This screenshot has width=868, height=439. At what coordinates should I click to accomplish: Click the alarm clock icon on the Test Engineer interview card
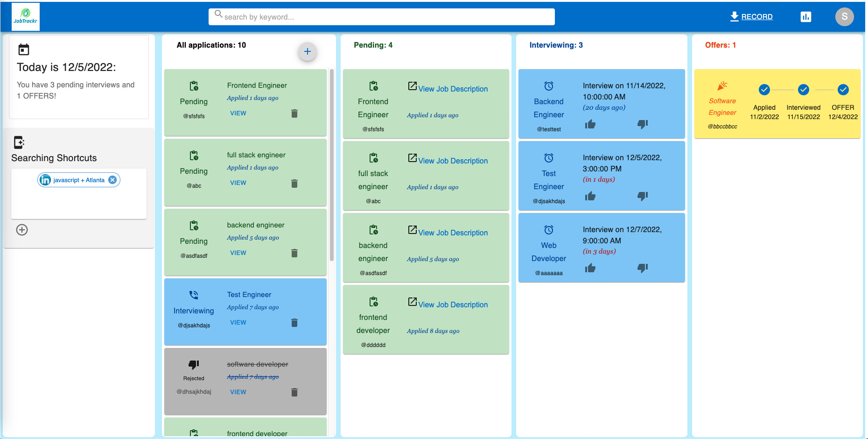pos(548,158)
